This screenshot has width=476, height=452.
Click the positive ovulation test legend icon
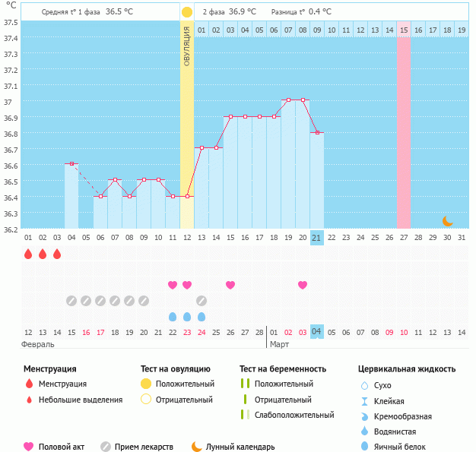click(145, 384)
